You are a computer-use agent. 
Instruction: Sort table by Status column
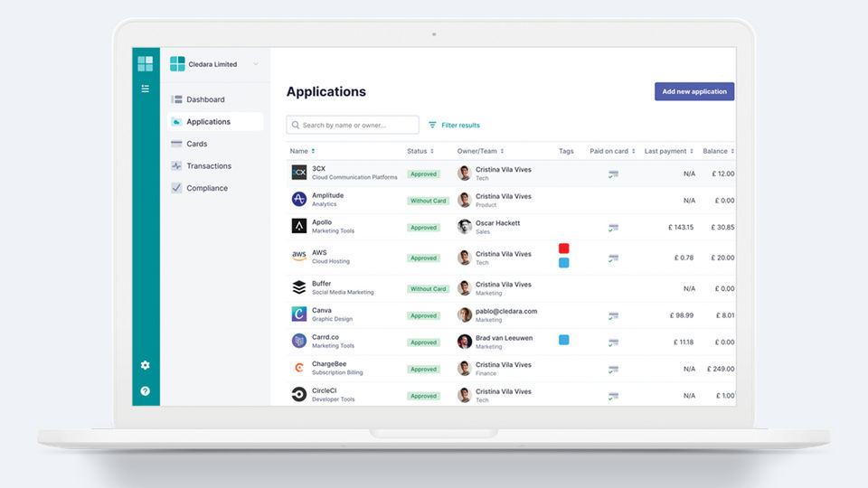(420, 151)
